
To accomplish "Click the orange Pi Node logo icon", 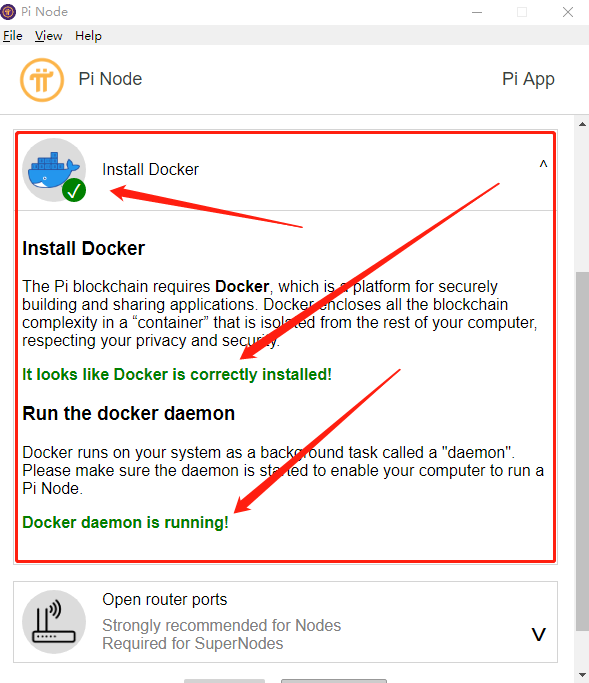I will 42,80.
